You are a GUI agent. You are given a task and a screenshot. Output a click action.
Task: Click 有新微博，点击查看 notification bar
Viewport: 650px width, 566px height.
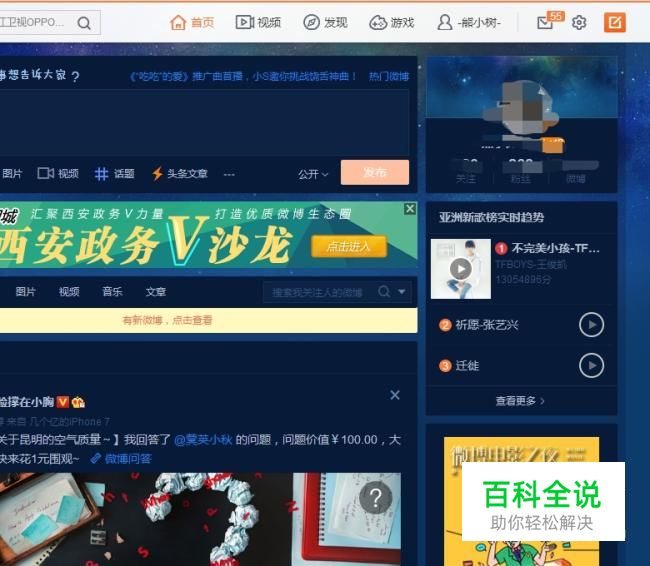pyautogui.click(x=209, y=320)
